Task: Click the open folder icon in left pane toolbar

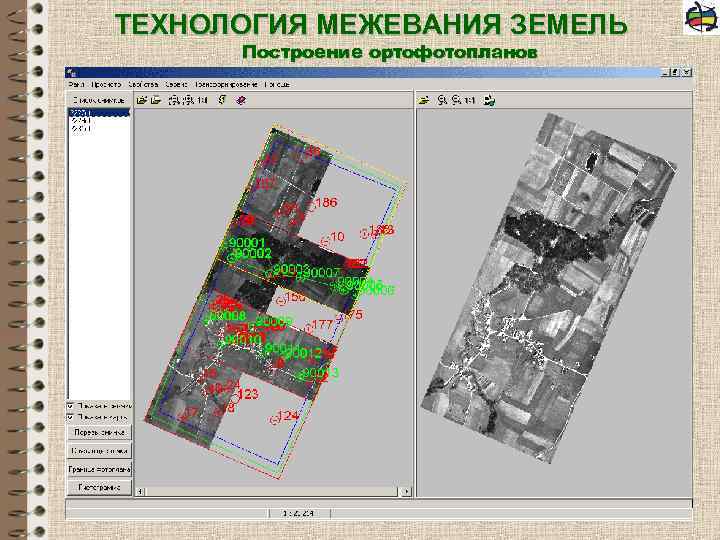Action: tap(142, 100)
